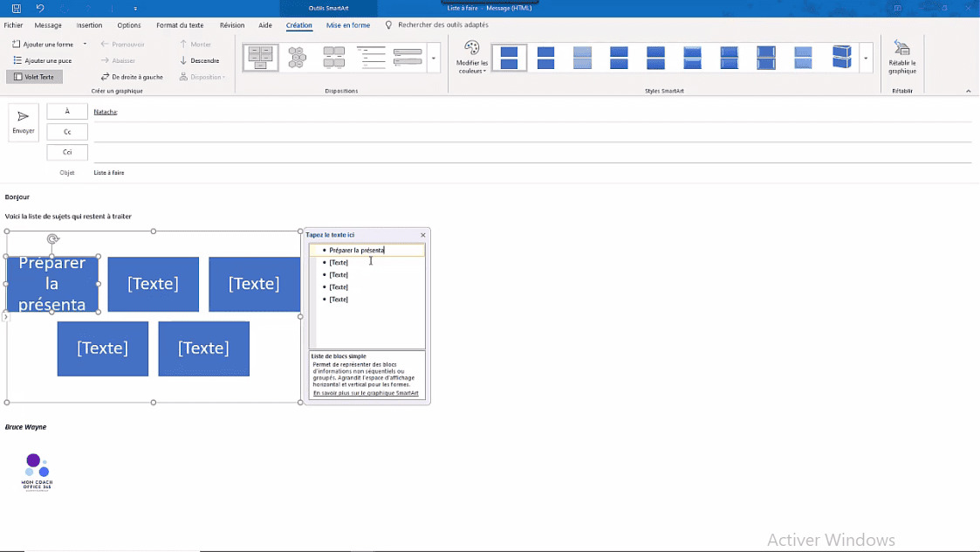Select the hexagon layout in Dispositions

coord(298,58)
